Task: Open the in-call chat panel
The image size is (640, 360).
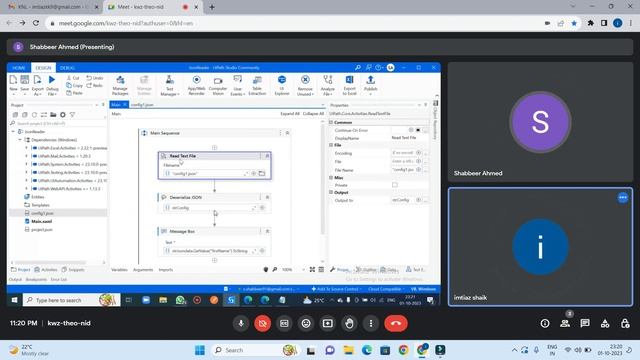Action: [x=585, y=323]
